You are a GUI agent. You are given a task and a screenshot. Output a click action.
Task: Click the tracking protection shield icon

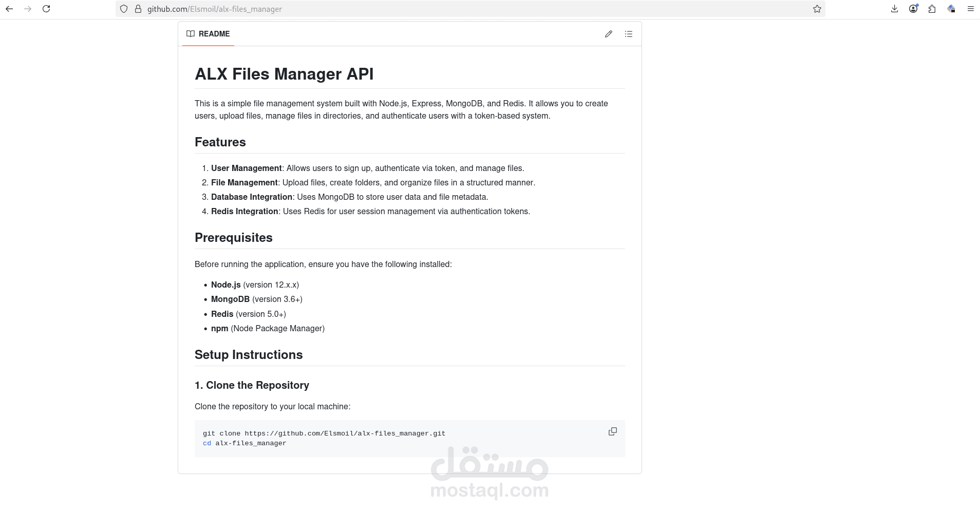[x=123, y=9]
